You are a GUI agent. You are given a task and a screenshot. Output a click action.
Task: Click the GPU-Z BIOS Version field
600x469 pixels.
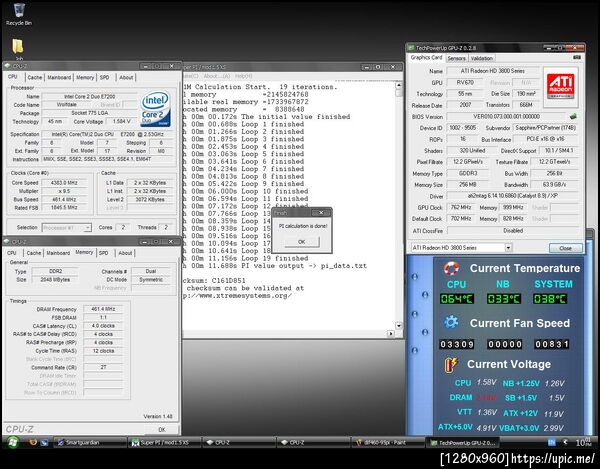point(507,116)
